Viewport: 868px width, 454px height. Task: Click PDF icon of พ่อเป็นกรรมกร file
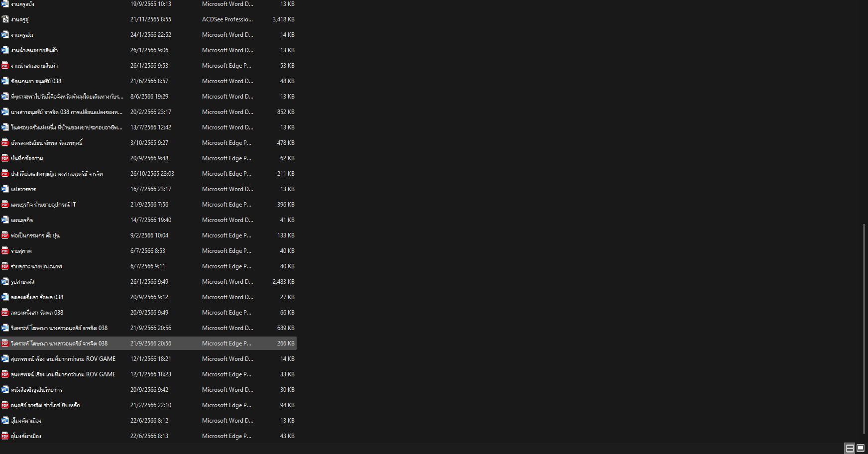[x=5, y=235]
